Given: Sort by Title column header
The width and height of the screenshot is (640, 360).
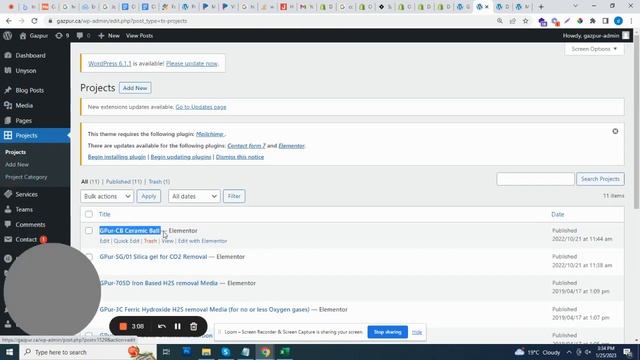Looking at the screenshot, I should (x=104, y=214).
